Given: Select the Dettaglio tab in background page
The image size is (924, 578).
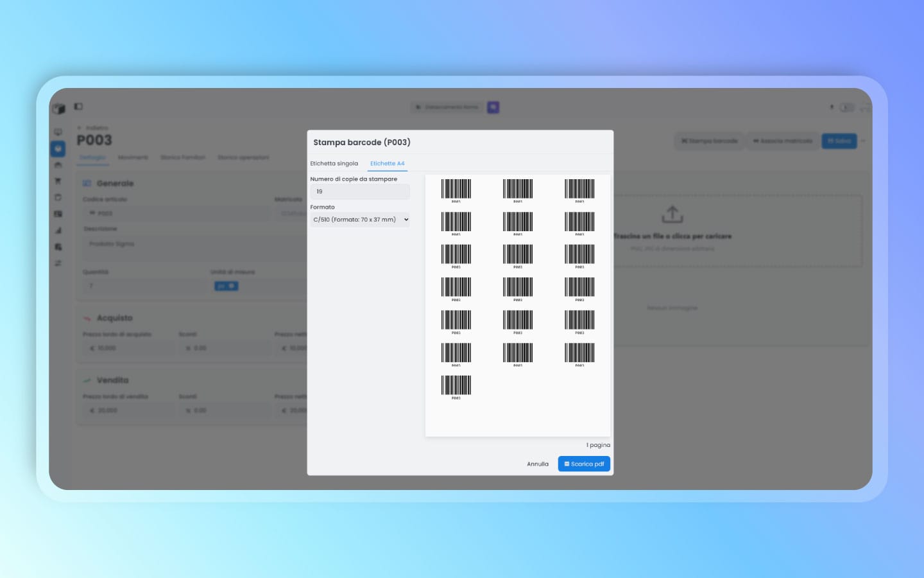Looking at the screenshot, I should point(92,157).
